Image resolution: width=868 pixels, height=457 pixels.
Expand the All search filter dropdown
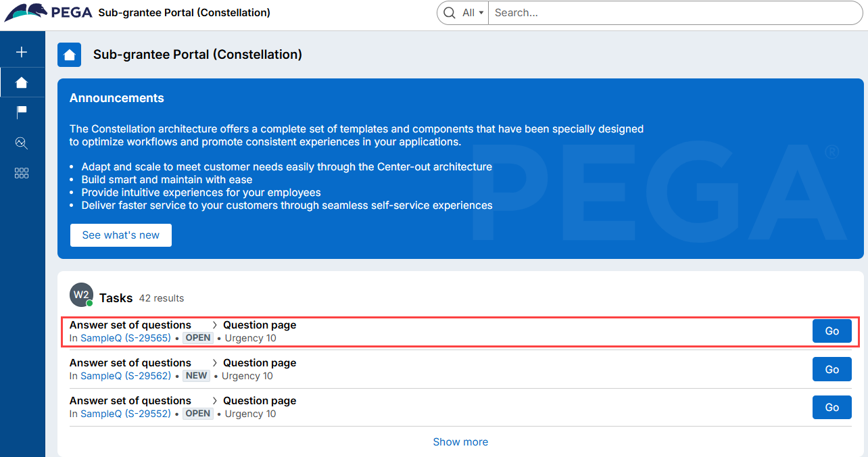[x=473, y=13]
